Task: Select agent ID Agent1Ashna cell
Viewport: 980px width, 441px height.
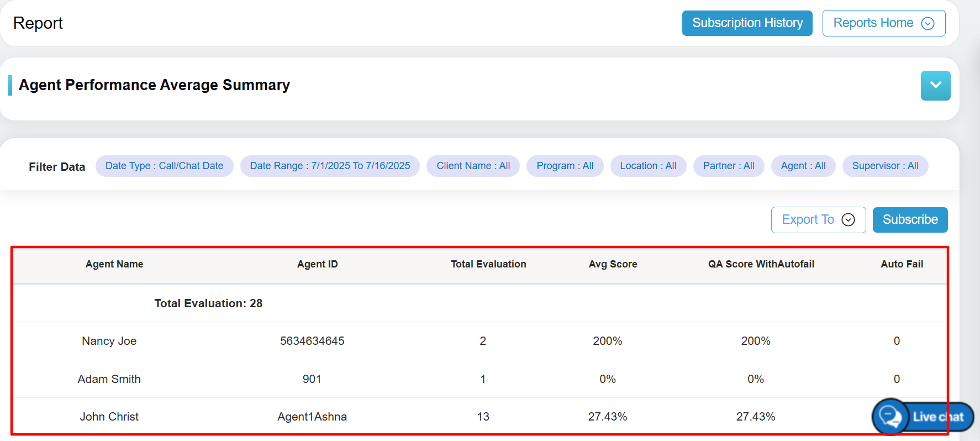Action: click(x=312, y=417)
